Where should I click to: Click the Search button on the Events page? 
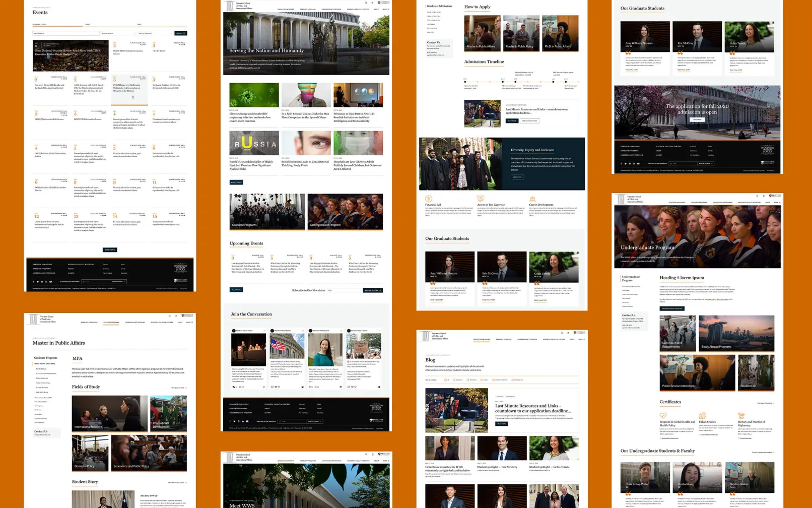(180, 33)
